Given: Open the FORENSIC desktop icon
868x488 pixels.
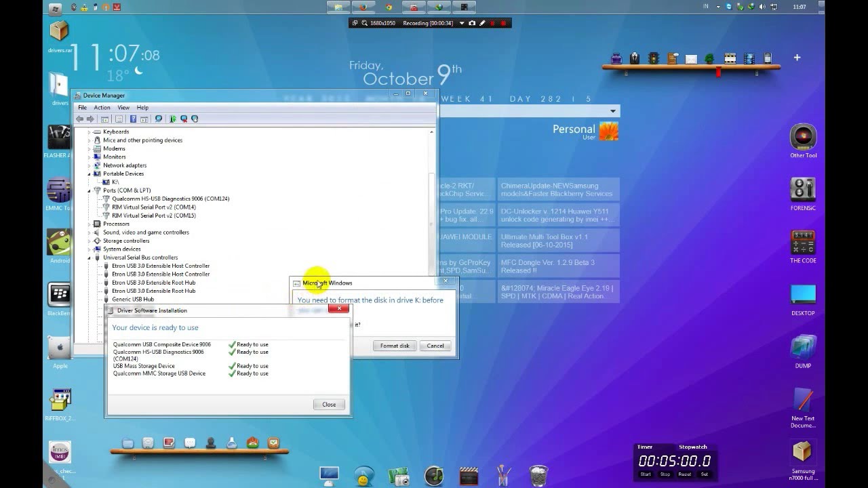Looking at the screenshot, I should click(x=803, y=194).
